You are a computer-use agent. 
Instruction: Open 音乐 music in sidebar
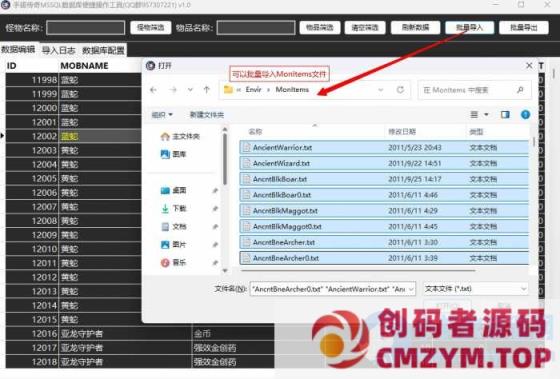click(x=174, y=263)
